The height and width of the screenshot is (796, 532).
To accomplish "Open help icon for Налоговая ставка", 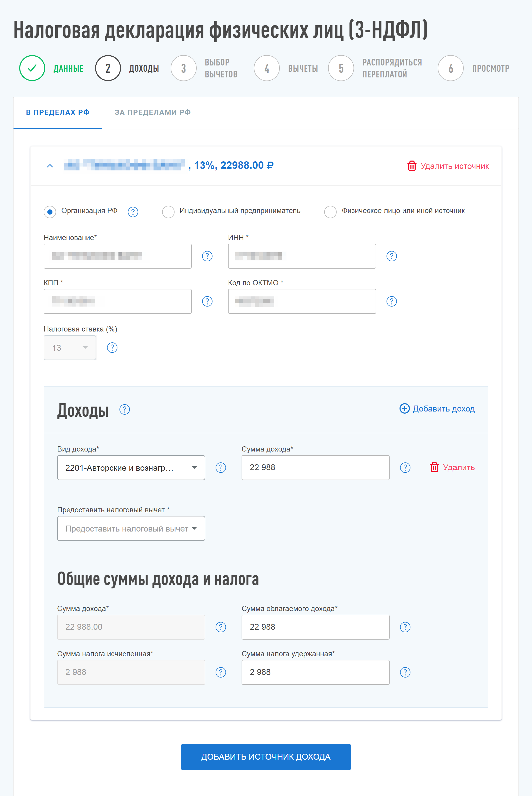I will 112,347.
